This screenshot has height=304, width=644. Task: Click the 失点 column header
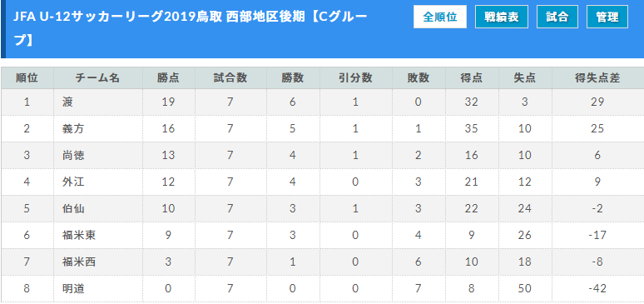(x=524, y=78)
